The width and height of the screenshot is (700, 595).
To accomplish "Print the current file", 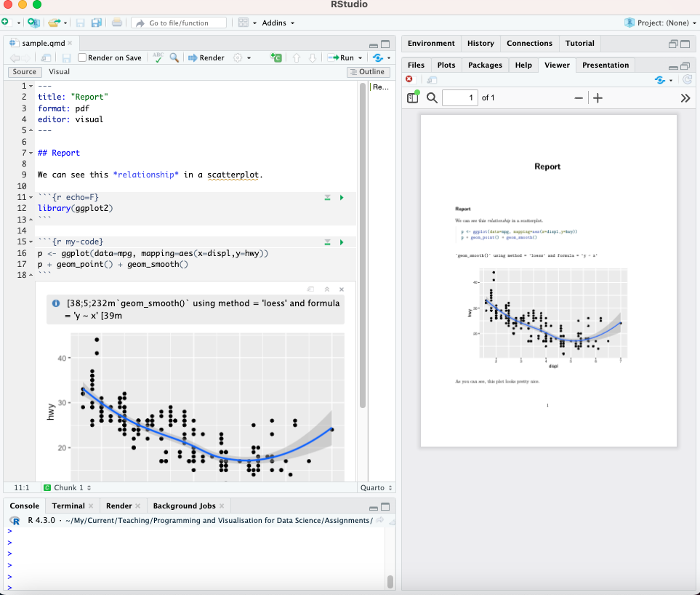I will point(116,23).
